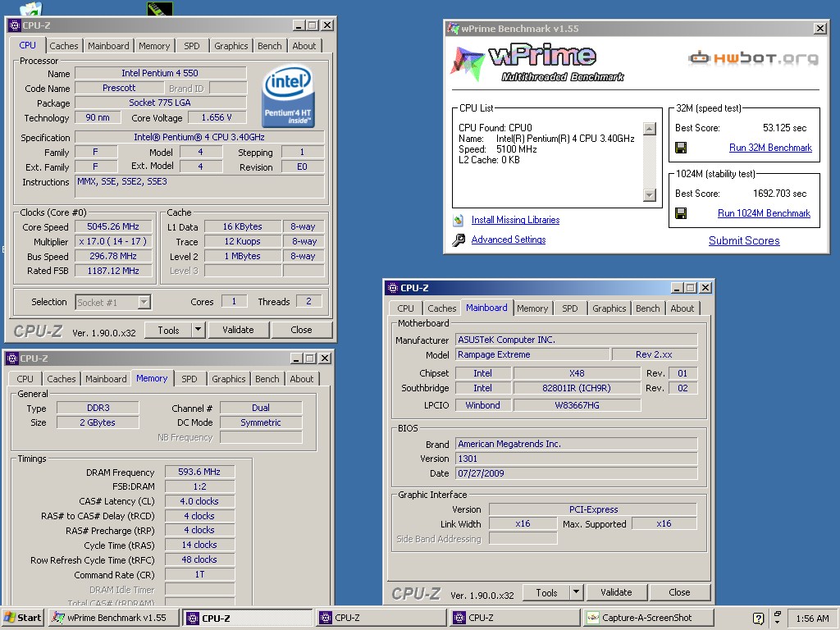Open Caches tab in Mainboard CPU-Z window
Screen dimensions: 840x630
click(442, 308)
